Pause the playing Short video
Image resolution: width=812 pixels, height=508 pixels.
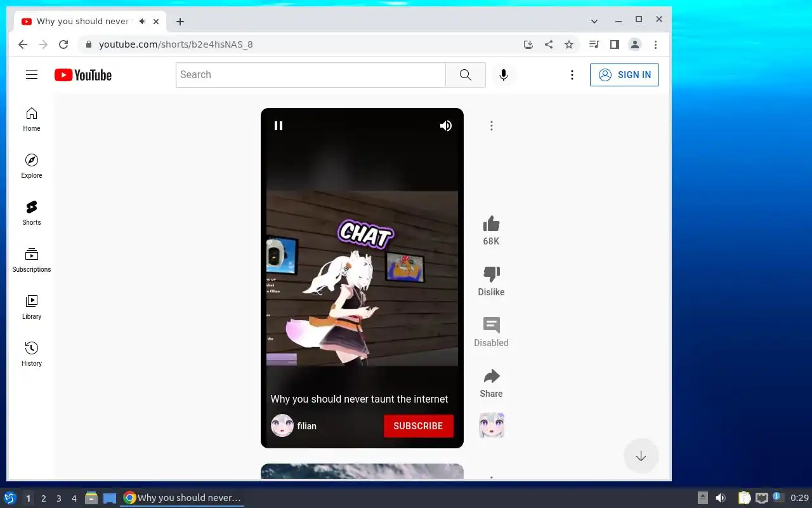[278, 126]
